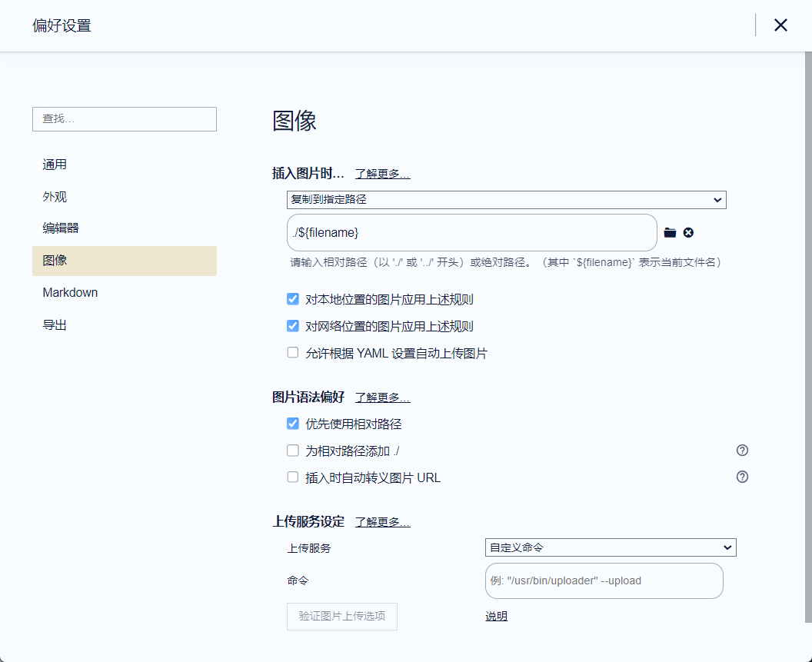
Task: Go to the 编辑器 settings section
Action: 61,228
